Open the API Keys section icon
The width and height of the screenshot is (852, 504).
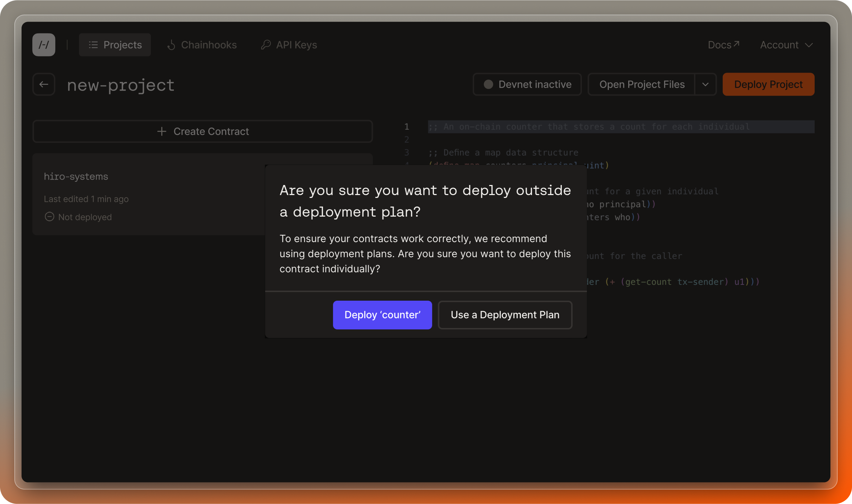(x=265, y=45)
